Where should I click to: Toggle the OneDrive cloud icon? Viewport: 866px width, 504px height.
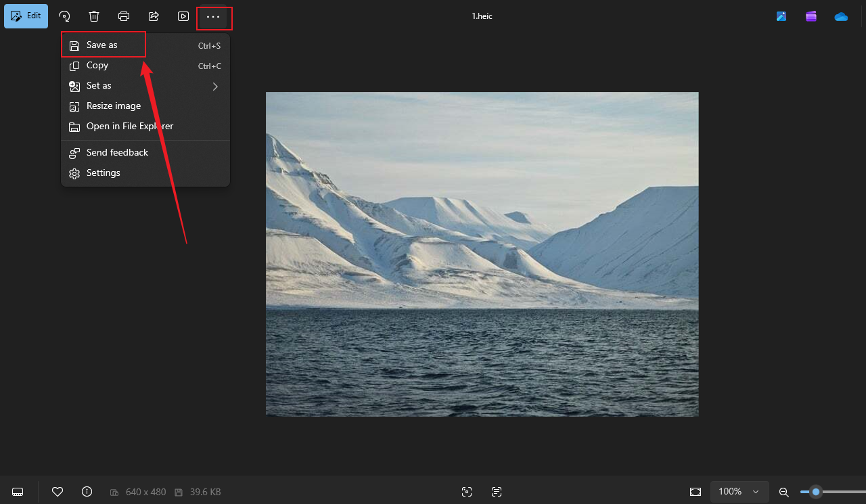[x=841, y=16]
